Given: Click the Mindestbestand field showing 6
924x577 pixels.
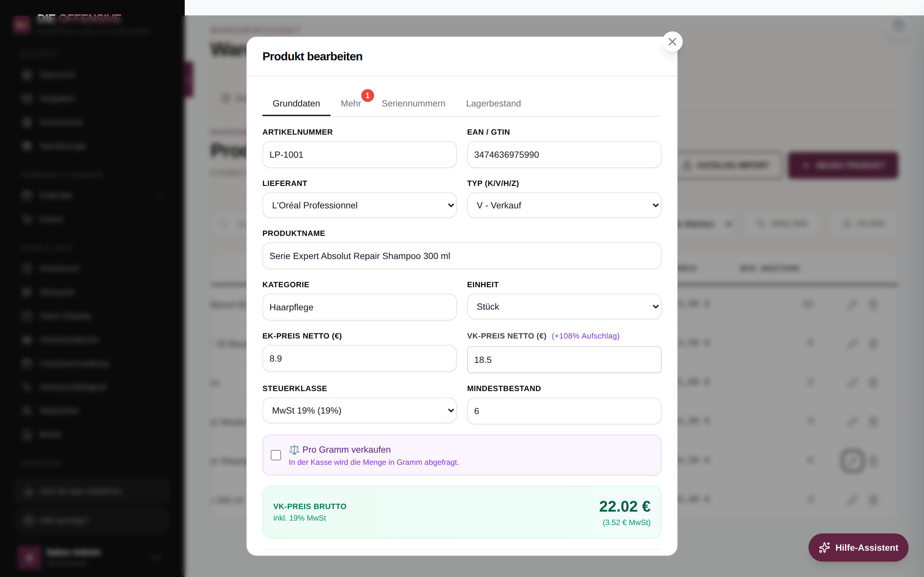Looking at the screenshot, I should pos(564,411).
